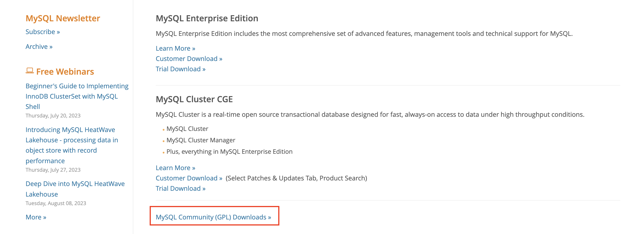Click the MySQL Enterprise Edition heading
644x234 pixels.
pos(207,18)
